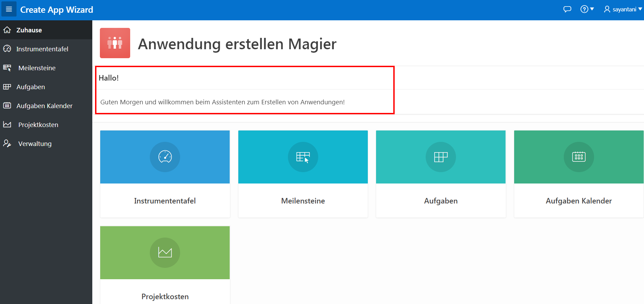Open the Meilensteine card title

tap(303, 201)
